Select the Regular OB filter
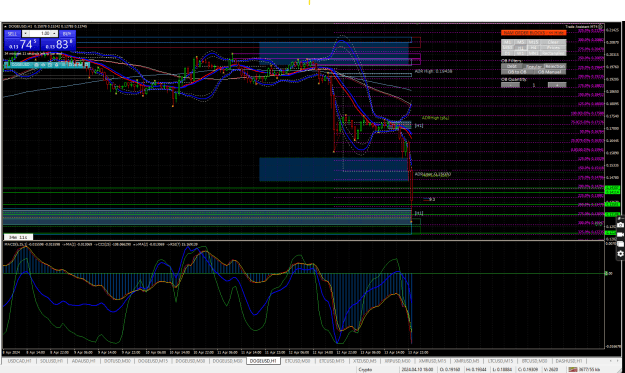 (x=534, y=66)
